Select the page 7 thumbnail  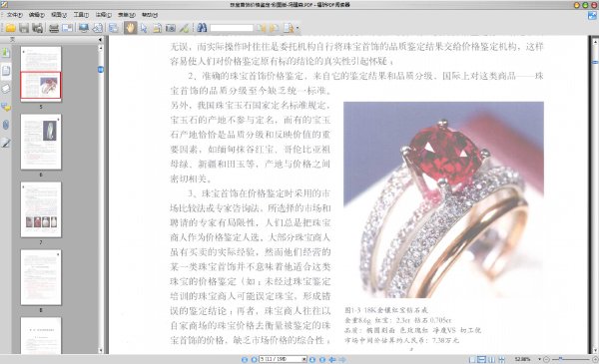coord(41,209)
